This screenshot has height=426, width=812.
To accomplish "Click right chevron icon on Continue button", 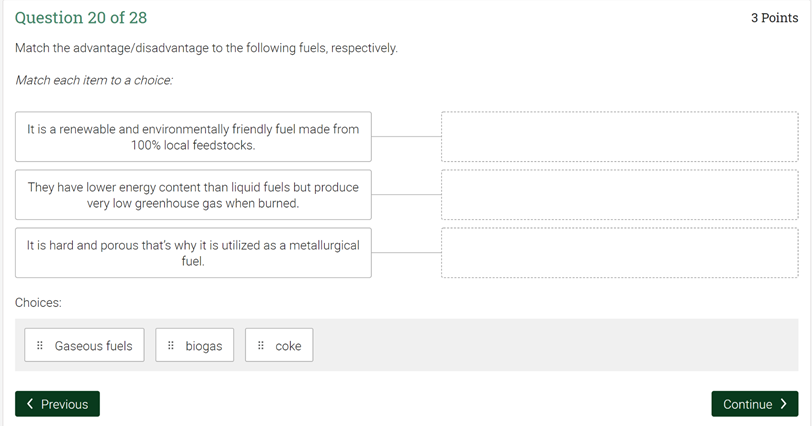I will pyautogui.click(x=784, y=404).
